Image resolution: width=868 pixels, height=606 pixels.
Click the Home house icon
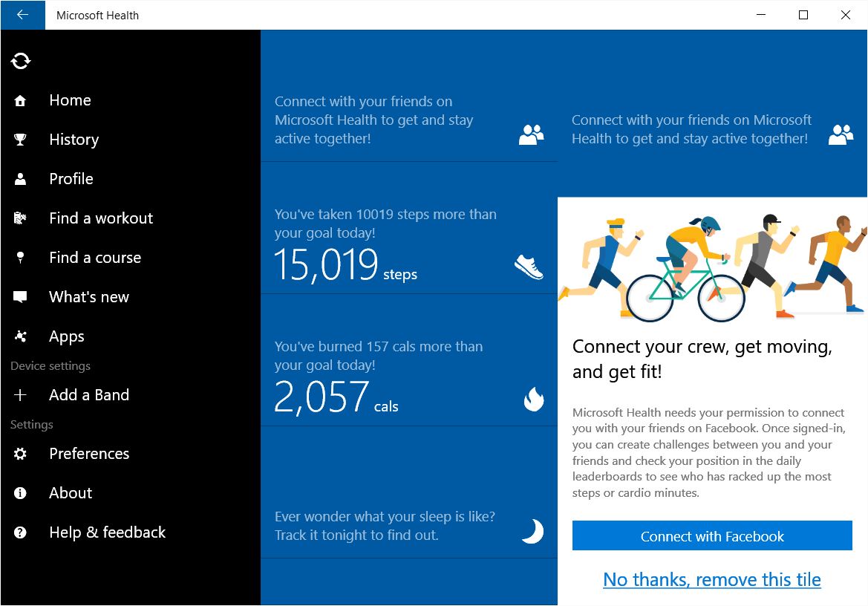(x=20, y=101)
